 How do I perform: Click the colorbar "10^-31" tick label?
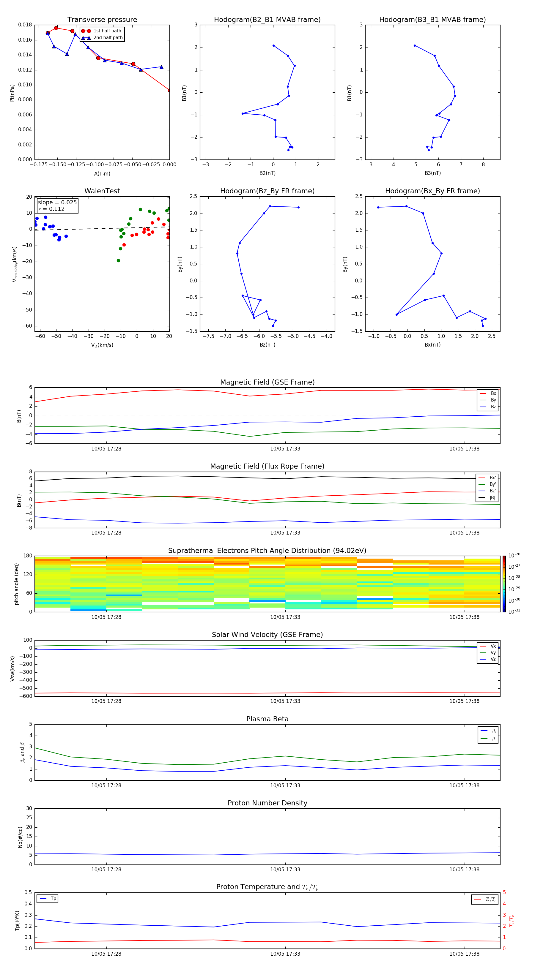point(514,611)
